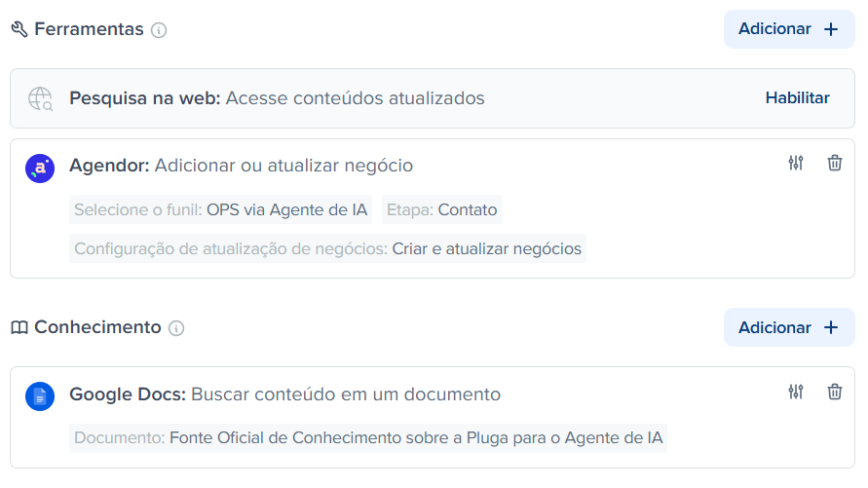Click Criar e atualizar negócios configuration tag
Viewport: 868px width, 488px height.
point(327,248)
